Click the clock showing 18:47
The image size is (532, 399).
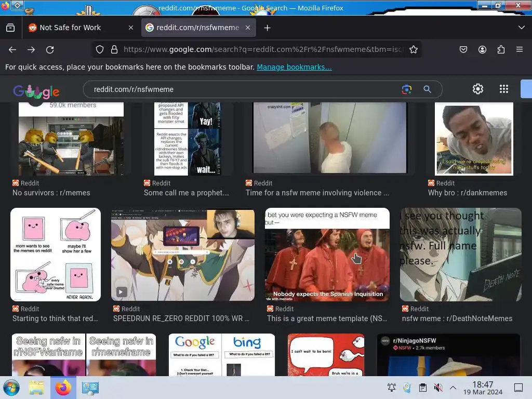click(483, 388)
